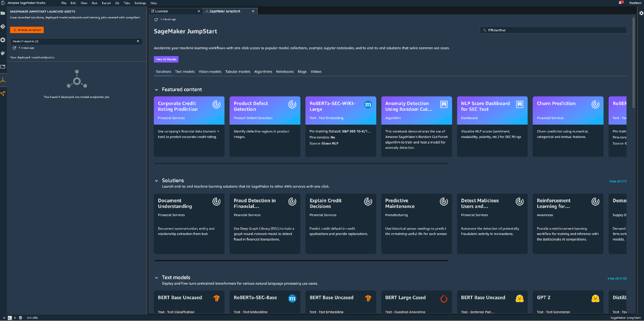
Task: Open the File Browser sidebar icon
Action: coord(3,13)
